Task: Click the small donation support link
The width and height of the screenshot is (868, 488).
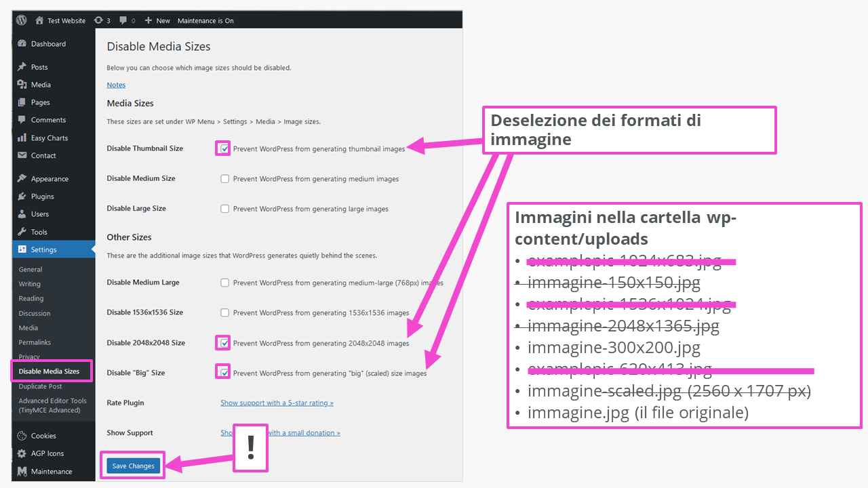Action: [280, 432]
